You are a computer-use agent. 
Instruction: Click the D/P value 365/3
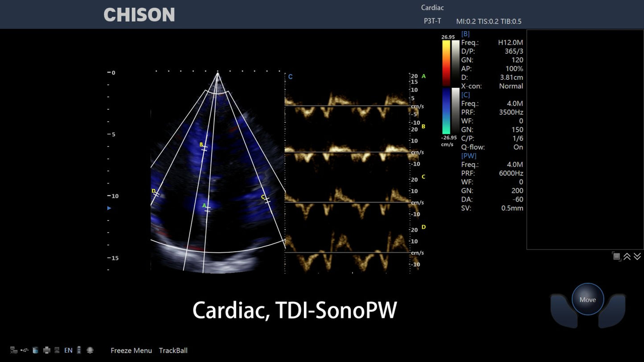point(514,51)
